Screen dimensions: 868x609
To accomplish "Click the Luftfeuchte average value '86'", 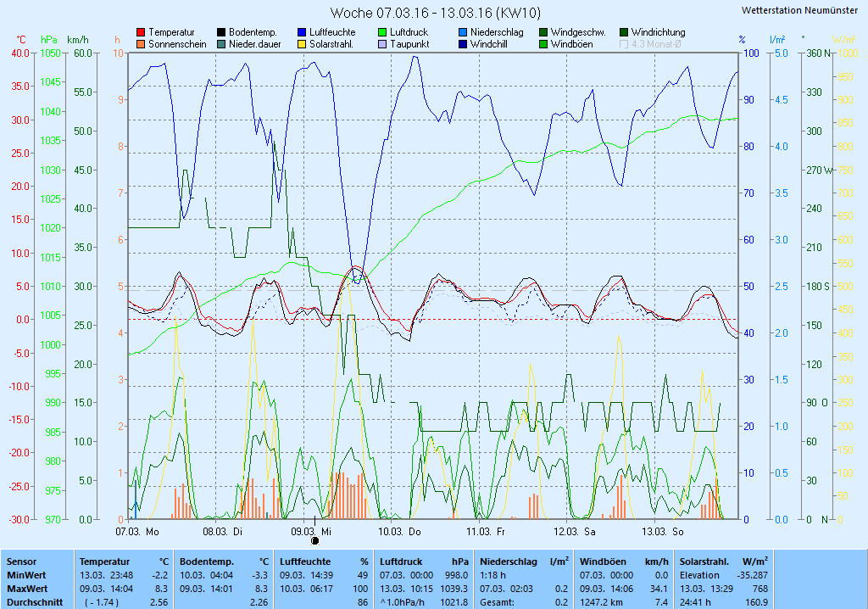I will coord(363,602).
